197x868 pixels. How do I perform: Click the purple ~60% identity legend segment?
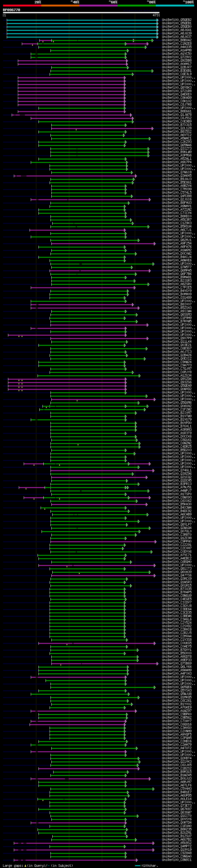tap(98, 6)
